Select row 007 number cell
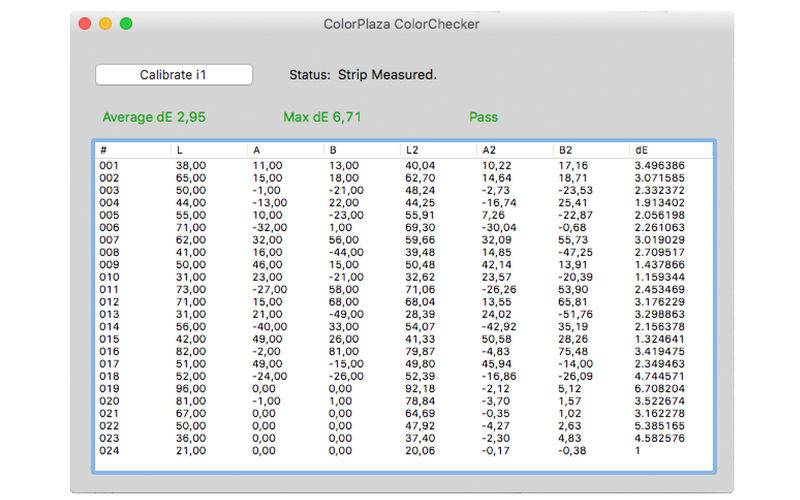This screenshot has height=500, width=800. click(109, 240)
